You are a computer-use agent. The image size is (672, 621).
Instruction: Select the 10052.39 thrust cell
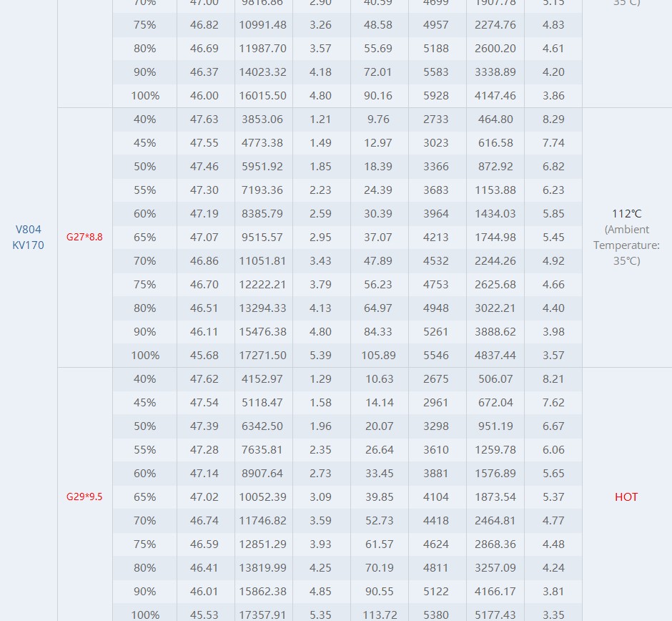click(264, 497)
